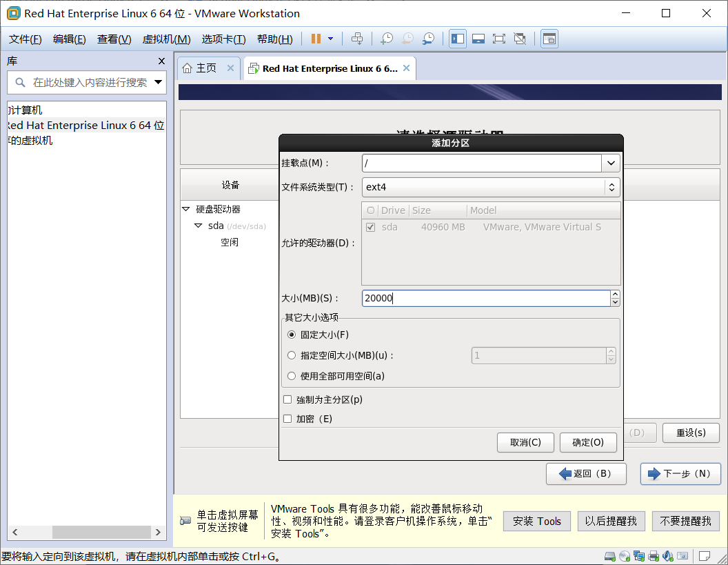Click the CD/DVD drive status icon
Image resolution: width=728 pixels, height=565 pixels.
(625, 556)
